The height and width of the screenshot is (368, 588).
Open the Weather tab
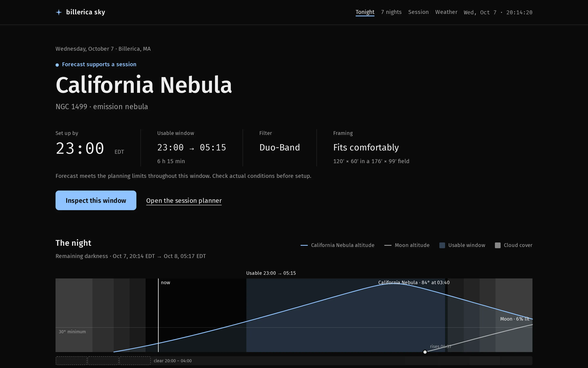click(x=446, y=12)
